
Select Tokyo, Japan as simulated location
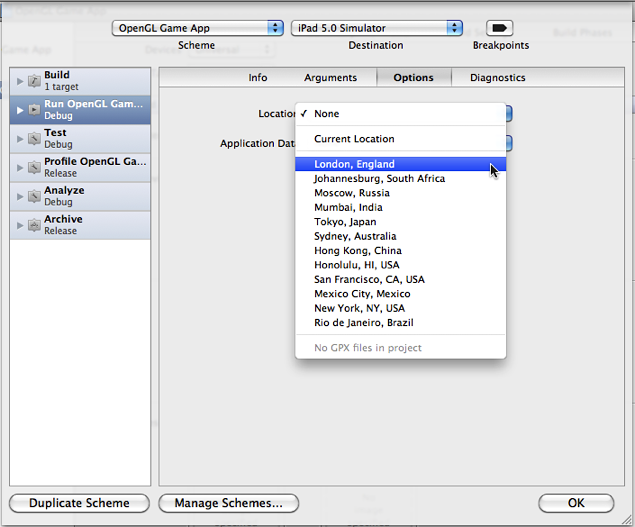click(345, 222)
